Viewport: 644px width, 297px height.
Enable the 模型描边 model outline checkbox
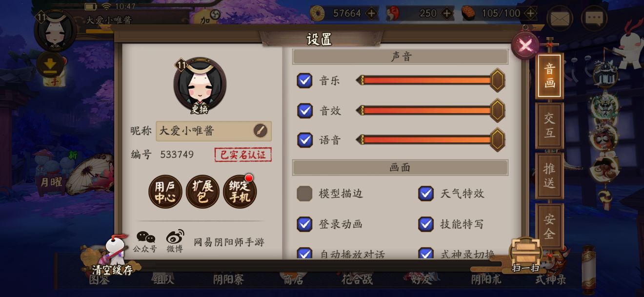click(305, 194)
